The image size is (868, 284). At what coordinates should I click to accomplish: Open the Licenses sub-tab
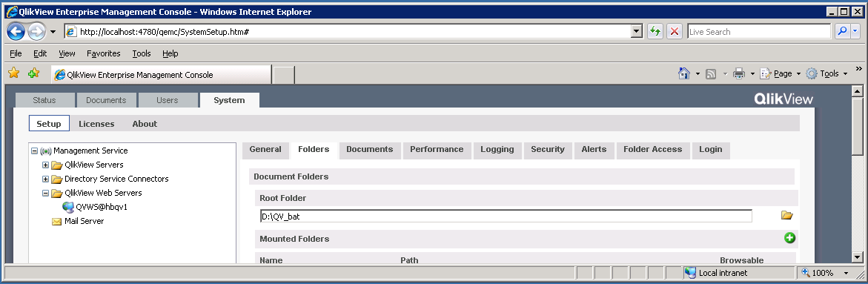point(96,123)
